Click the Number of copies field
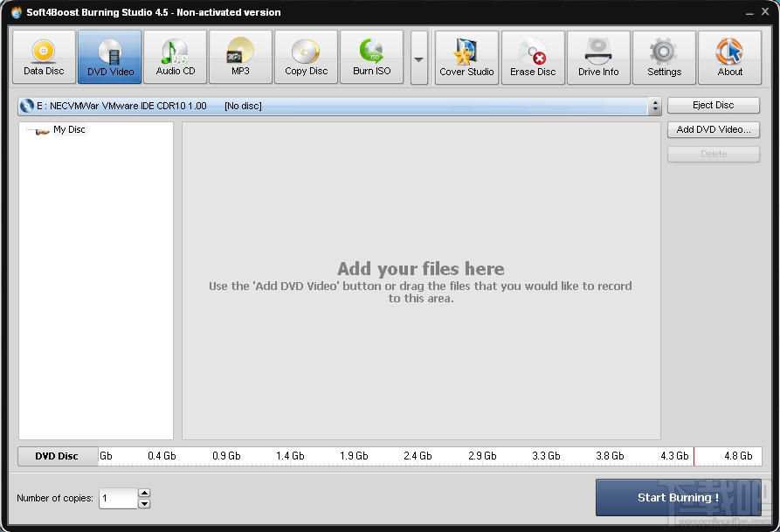This screenshot has width=780, height=532. tap(118, 498)
